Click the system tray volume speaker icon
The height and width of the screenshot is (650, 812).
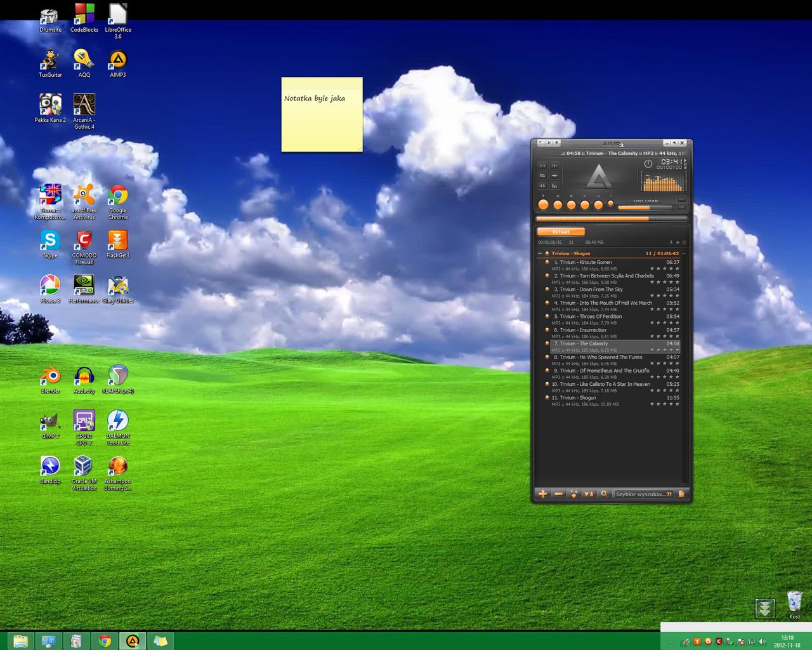point(762,642)
